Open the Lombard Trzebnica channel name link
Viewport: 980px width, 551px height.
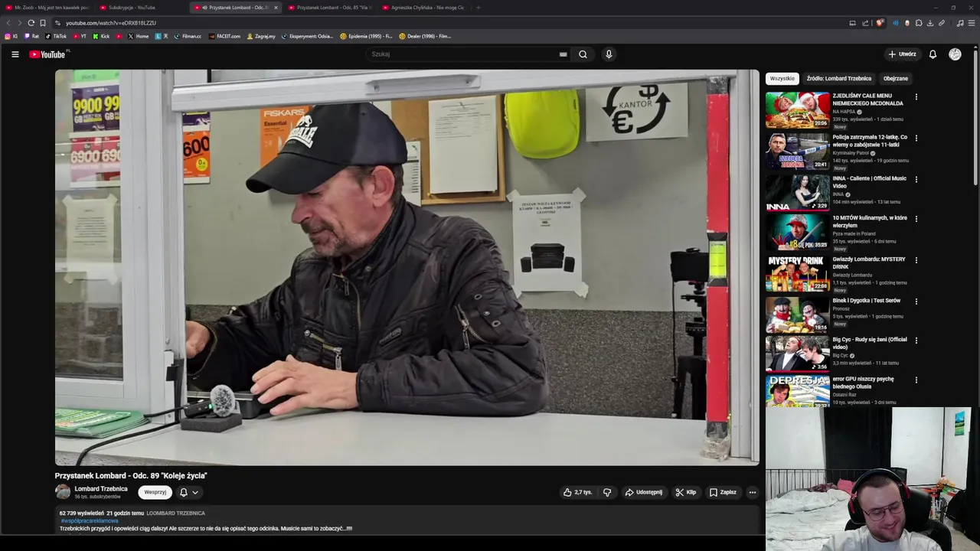click(101, 489)
